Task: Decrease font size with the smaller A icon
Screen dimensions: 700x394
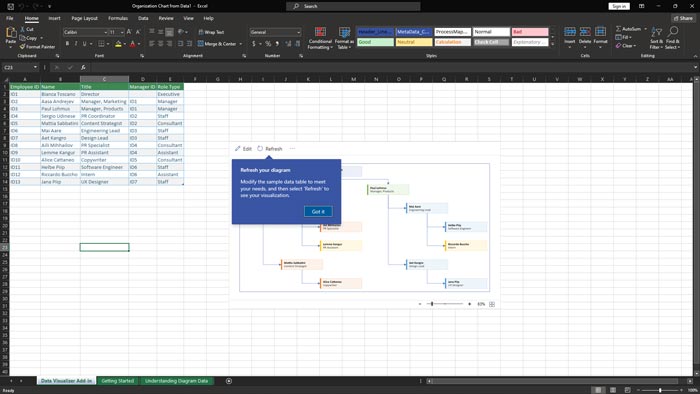Action: pos(138,32)
